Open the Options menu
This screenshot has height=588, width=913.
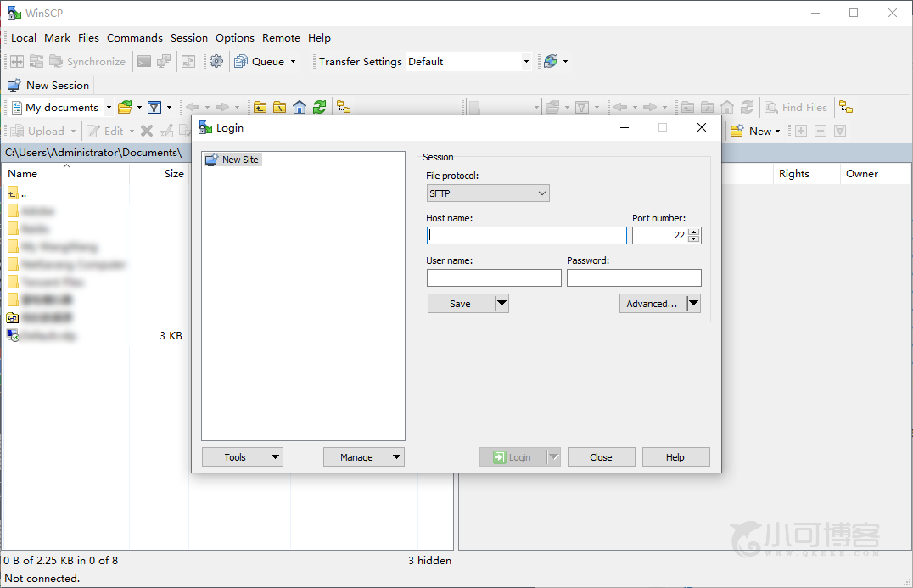click(x=235, y=38)
